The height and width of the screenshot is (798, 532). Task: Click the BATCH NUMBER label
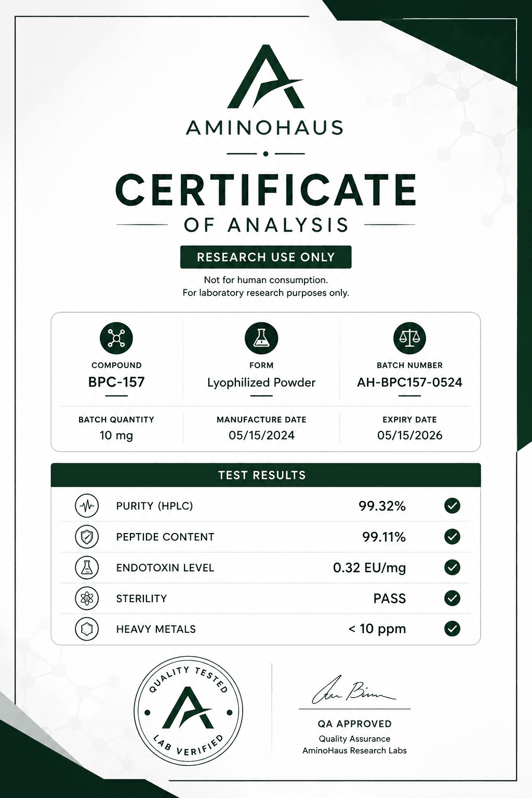pos(409,365)
